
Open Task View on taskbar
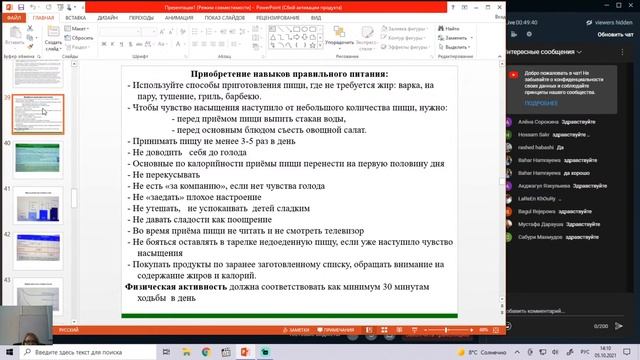pos(166,352)
